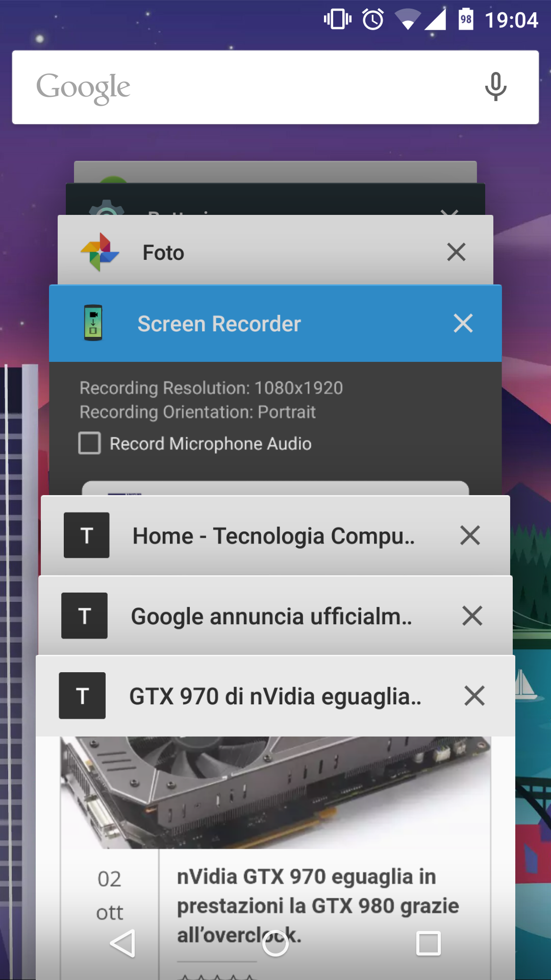Tap the vibrate mode status icon
Image resolution: width=551 pixels, height=980 pixels.
(337, 19)
